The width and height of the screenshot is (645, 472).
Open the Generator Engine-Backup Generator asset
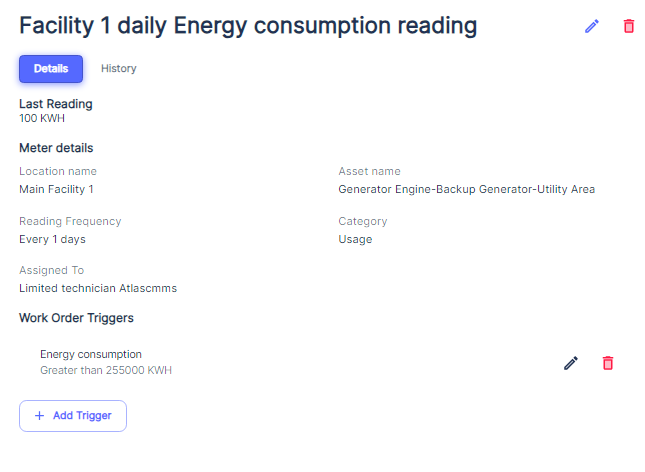466,189
